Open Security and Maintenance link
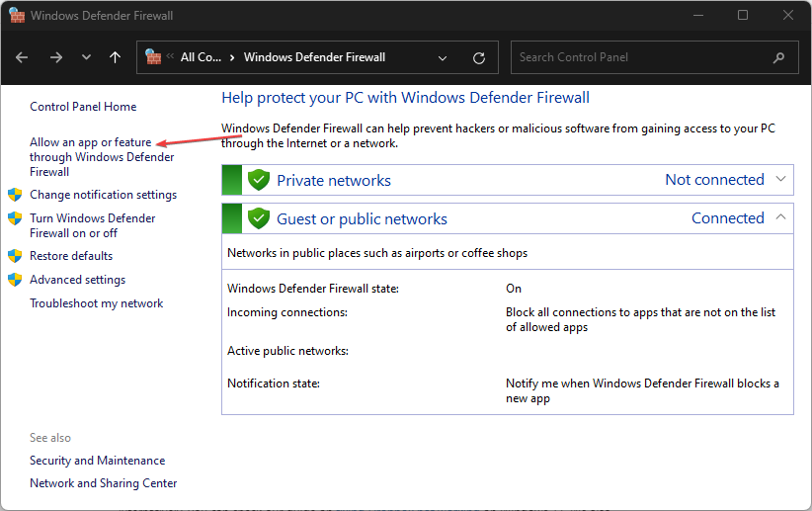Viewport: 812px width, 511px height. pyautogui.click(x=98, y=461)
